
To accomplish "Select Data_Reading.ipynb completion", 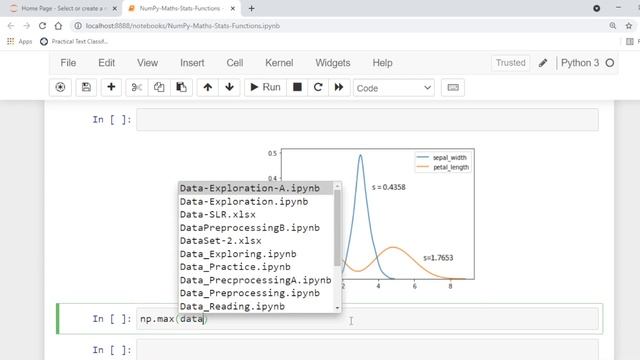I will pyautogui.click(x=256, y=306).
